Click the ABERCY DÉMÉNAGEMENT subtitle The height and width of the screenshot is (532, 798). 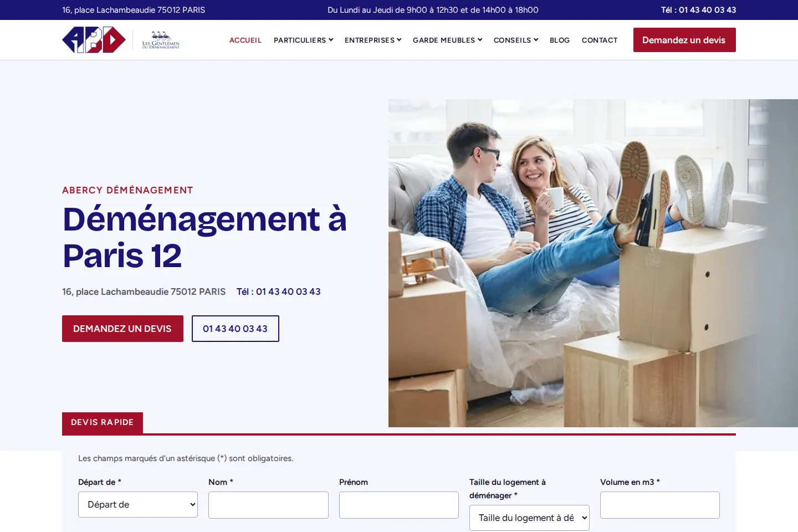pyautogui.click(x=127, y=190)
